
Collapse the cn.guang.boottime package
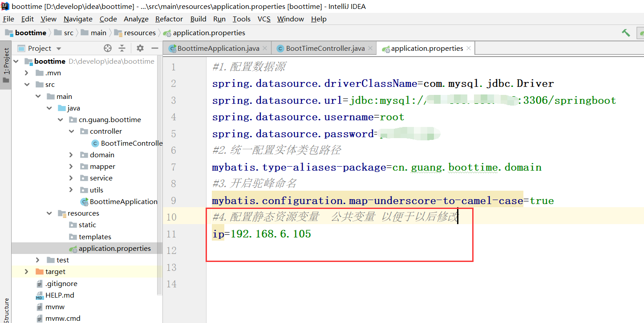click(x=61, y=119)
